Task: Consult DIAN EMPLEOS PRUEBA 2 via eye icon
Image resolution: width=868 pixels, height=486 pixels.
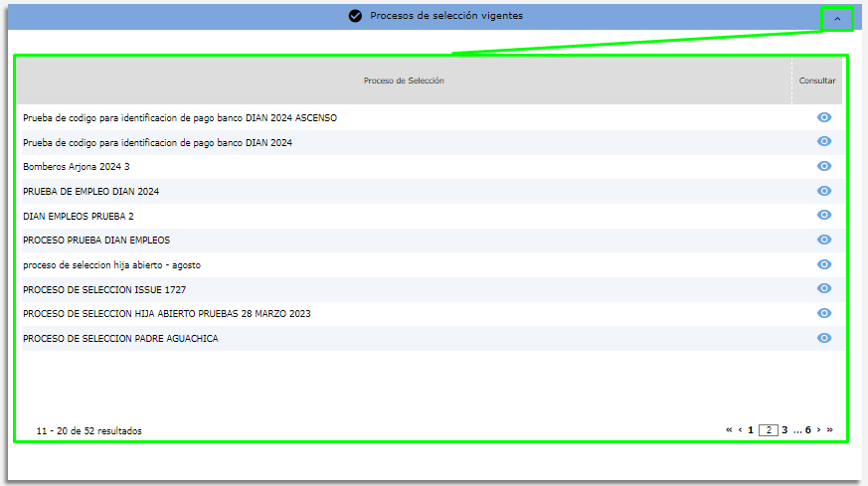Action: click(x=823, y=215)
